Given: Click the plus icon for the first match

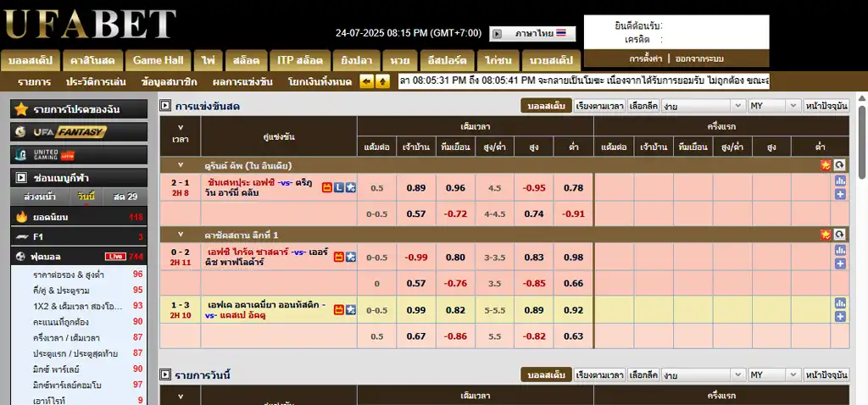Looking at the screenshot, I should pos(840,194).
